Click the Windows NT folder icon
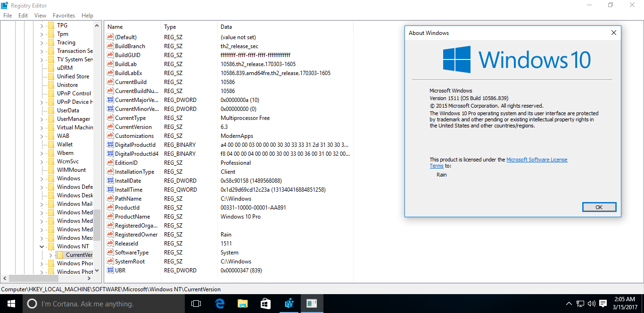Screen dimensions: 644x313 pyautogui.click(x=51, y=246)
